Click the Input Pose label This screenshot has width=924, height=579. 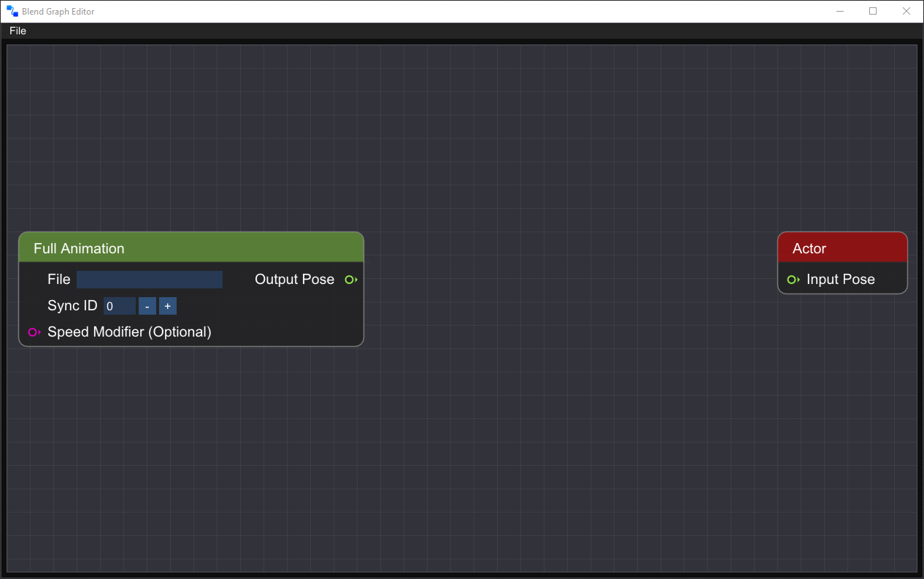click(840, 280)
